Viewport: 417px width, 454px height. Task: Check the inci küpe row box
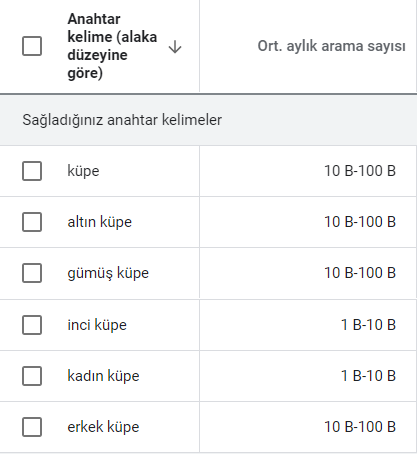[32, 325]
